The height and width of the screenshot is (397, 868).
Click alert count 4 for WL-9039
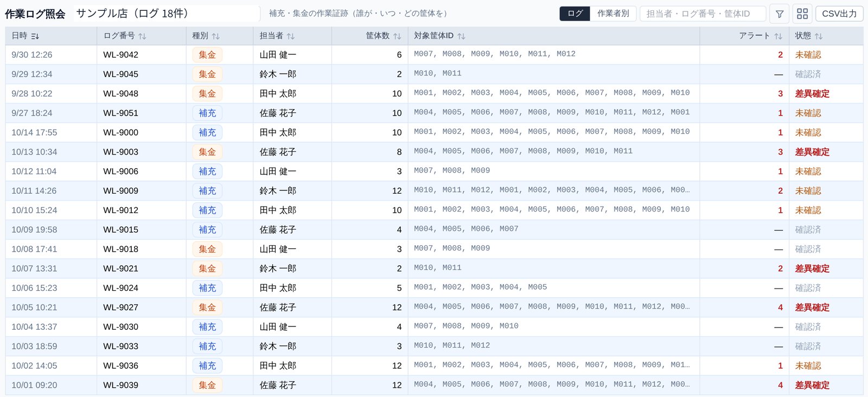coord(780,385)
